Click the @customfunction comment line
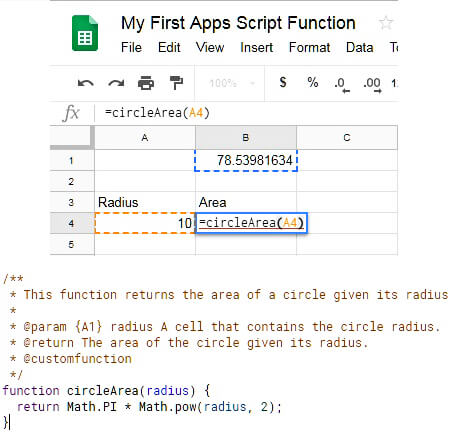Viewport: 456px width, 436px height. click(71, 359)
